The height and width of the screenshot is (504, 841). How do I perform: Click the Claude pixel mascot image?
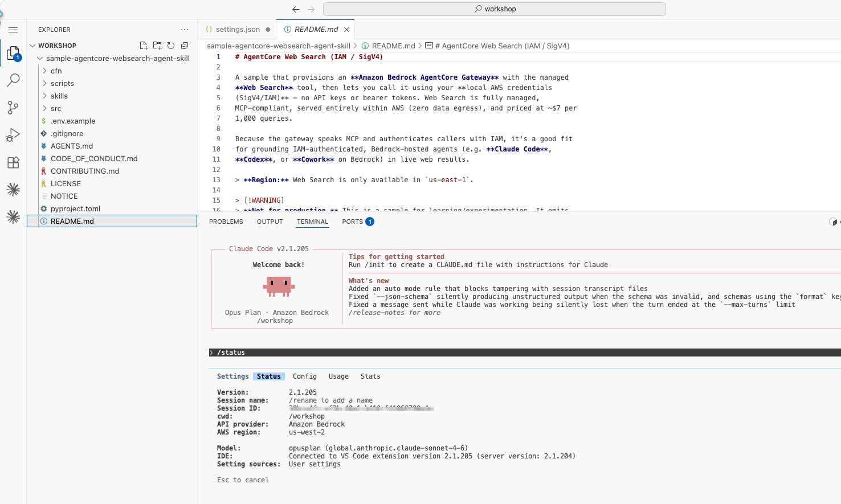[279, 286]
